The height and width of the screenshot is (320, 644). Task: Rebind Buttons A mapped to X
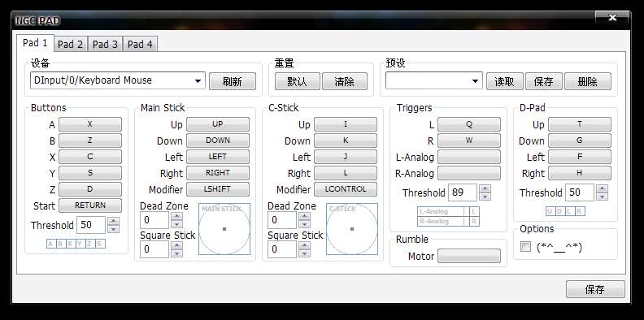click(90, 124)
